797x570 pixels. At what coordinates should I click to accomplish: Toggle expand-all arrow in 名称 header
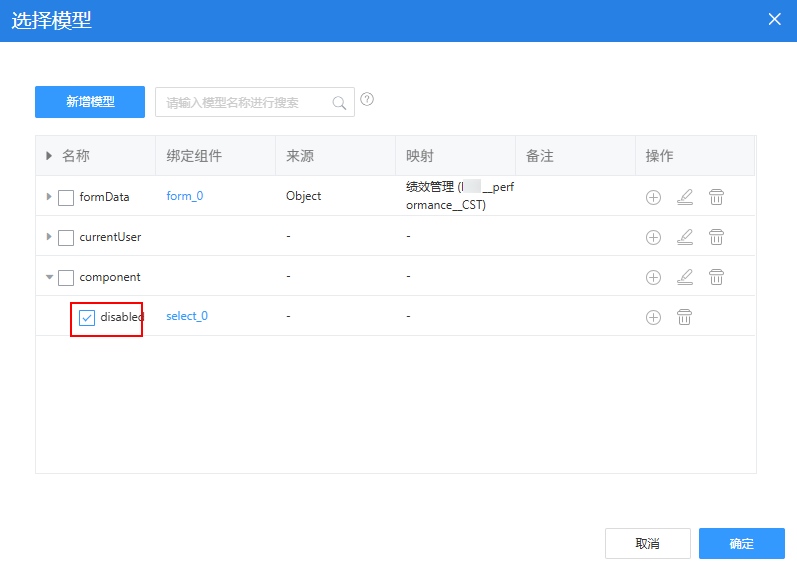[x=49, y=156]
